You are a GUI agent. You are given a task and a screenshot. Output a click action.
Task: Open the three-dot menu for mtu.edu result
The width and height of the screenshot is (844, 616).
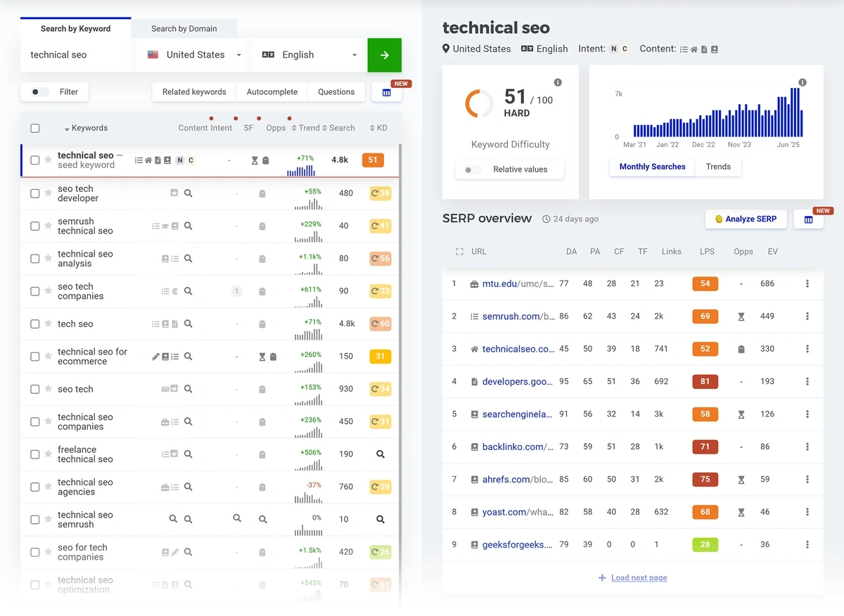[x=807, y=283]
